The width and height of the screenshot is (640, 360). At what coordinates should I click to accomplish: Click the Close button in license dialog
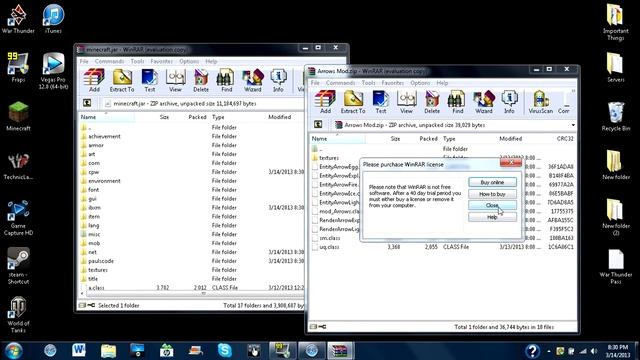[x=492, y=205]
